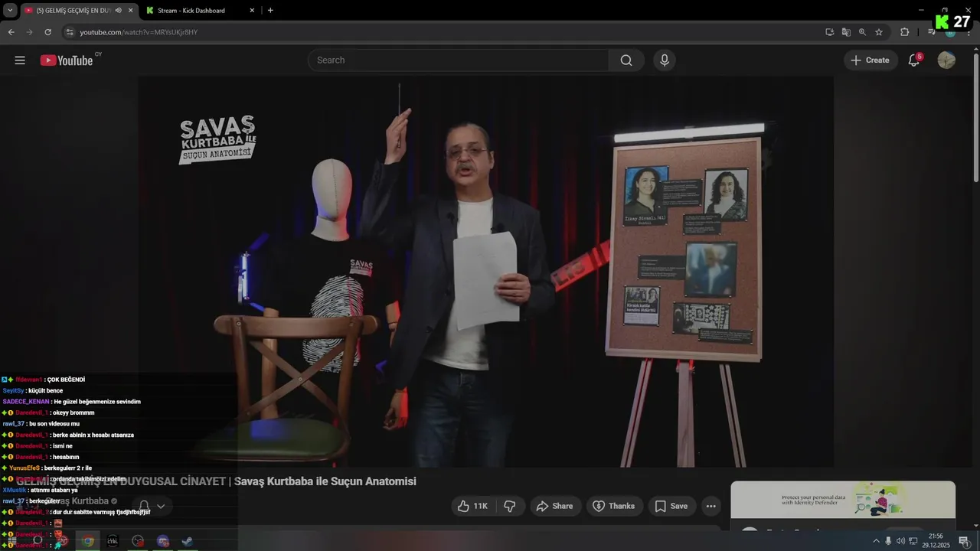Screen dimensions: 980x551
Task: Click chat message 'bu son videosu mu'
Action: (54, 423)
